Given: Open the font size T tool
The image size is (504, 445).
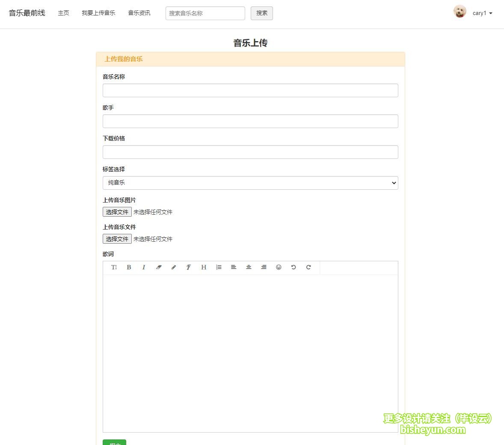Looking at the screenshot, I should (x=114, y=267).
